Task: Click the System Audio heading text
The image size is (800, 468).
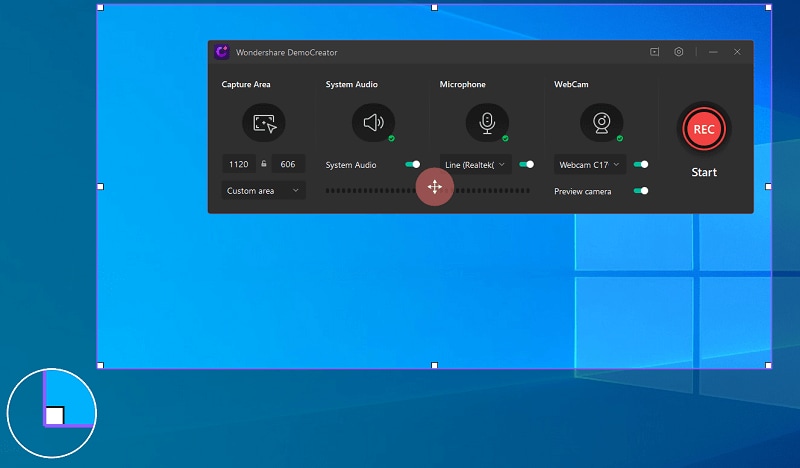Action: pos(352,84)
